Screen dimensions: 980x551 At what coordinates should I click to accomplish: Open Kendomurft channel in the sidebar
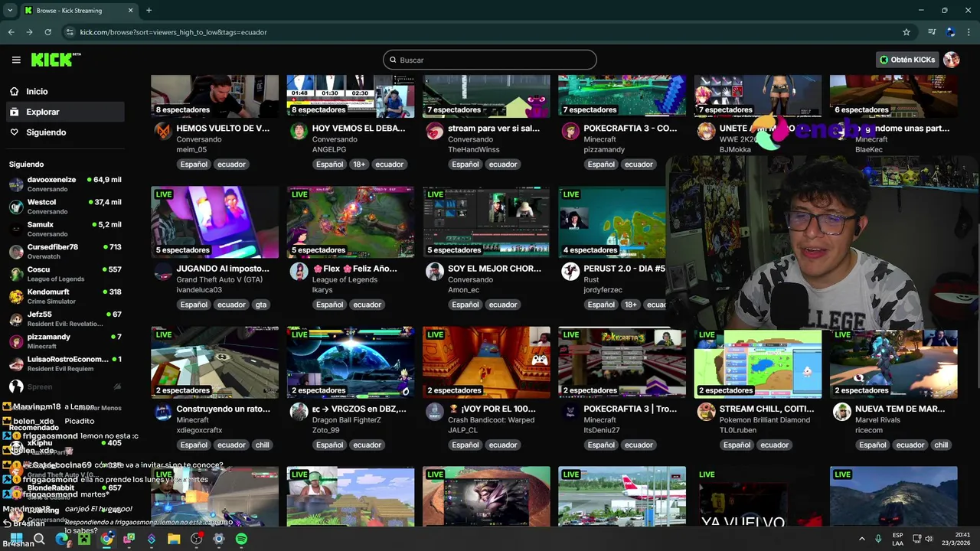coord(65,296)
